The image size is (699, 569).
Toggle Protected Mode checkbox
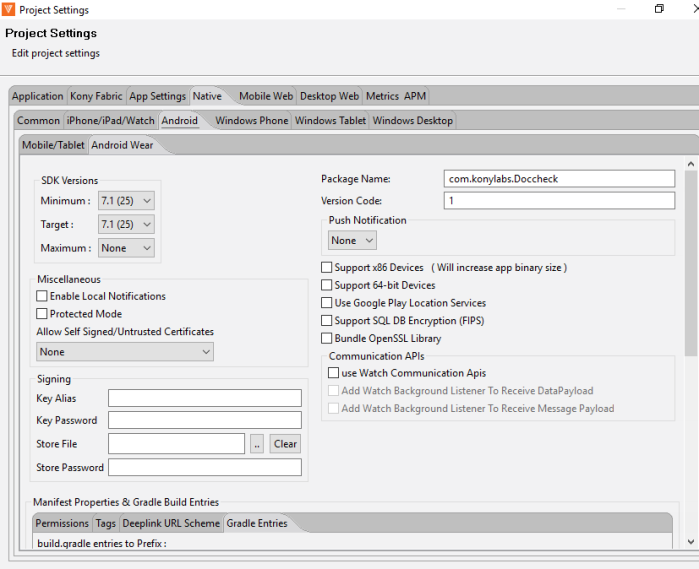42,314
